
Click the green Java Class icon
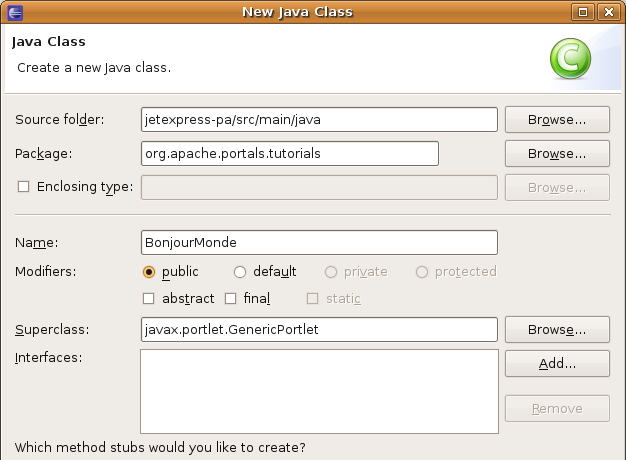click(x=570, y=58)
